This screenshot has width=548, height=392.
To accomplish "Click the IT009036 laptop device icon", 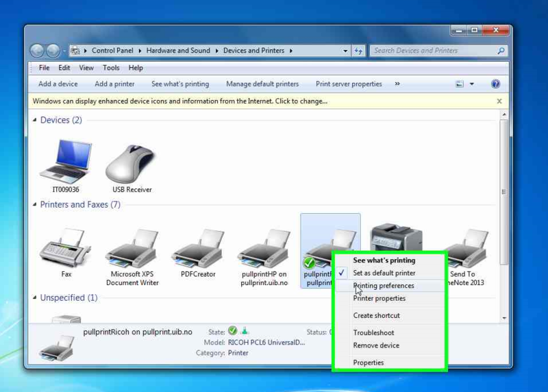I will [66, 162].
